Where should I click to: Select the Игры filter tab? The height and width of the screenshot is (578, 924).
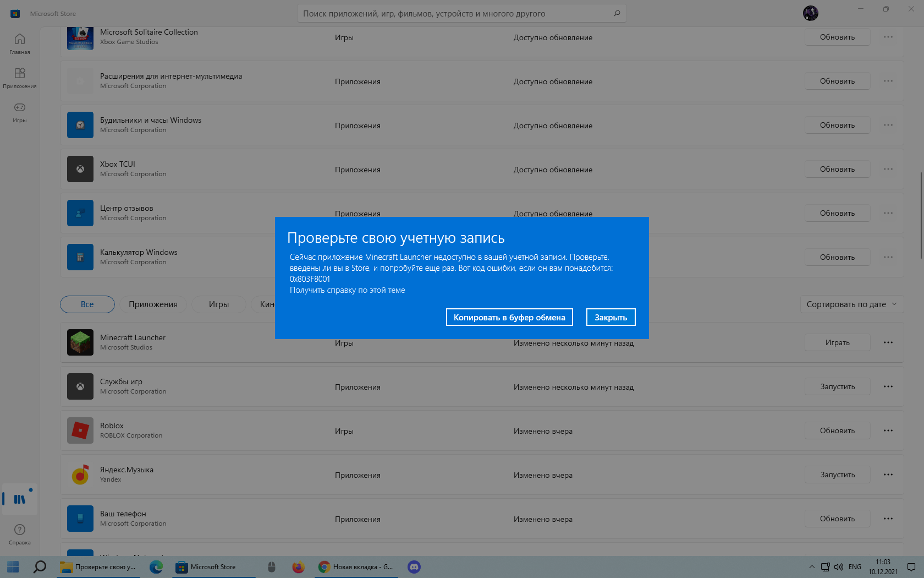(218, 304)
